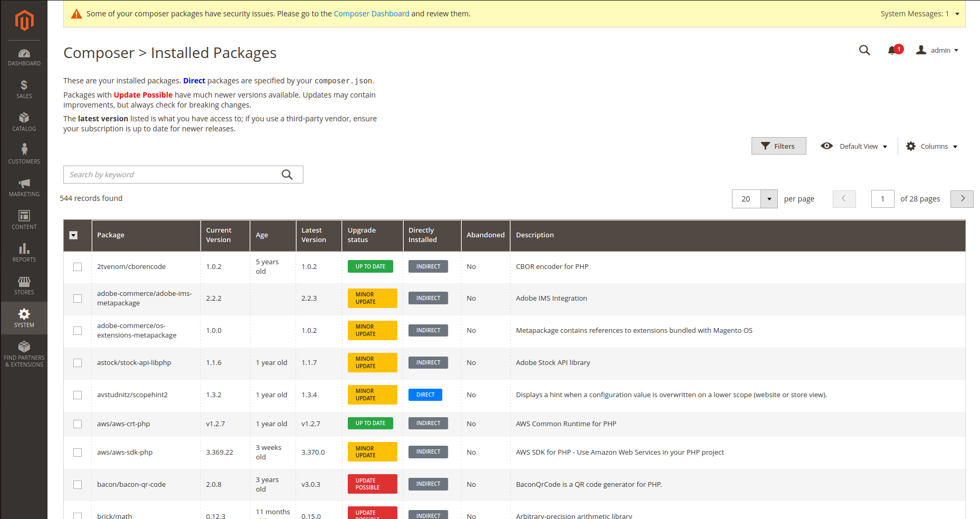The height and width of the screenshot is (519, 980).
Task: Open the Stores menu
Action: point(24,286)
